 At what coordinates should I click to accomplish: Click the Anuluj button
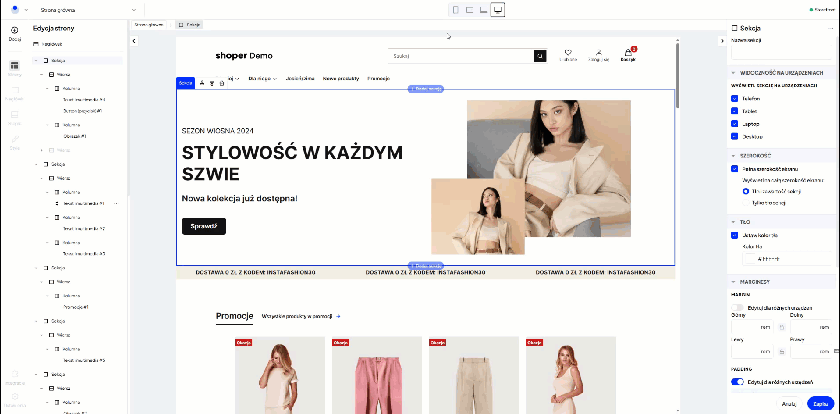(788, 403)
